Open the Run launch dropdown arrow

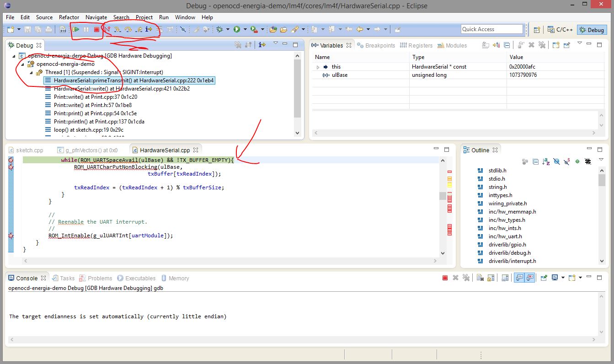coord(245,29)
